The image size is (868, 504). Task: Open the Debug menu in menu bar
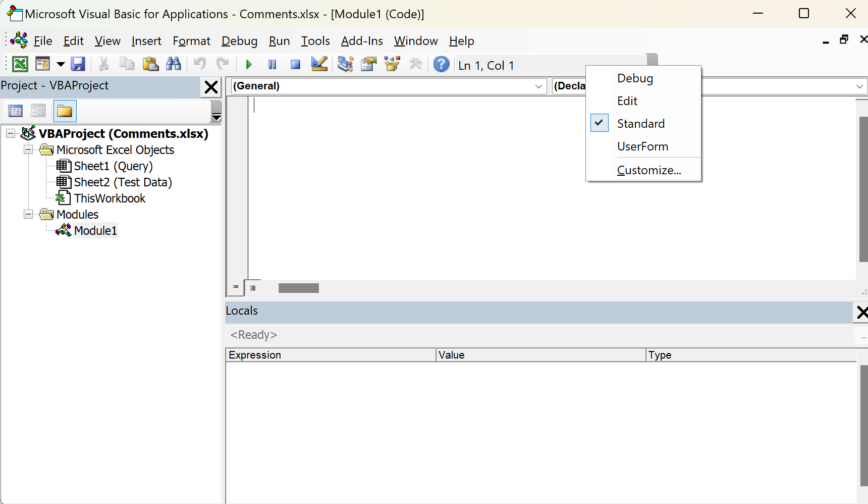[239, 41]
